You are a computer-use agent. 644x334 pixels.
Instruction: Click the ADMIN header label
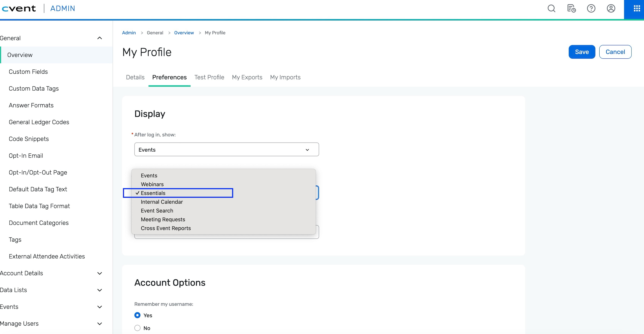tap(62, 9)
